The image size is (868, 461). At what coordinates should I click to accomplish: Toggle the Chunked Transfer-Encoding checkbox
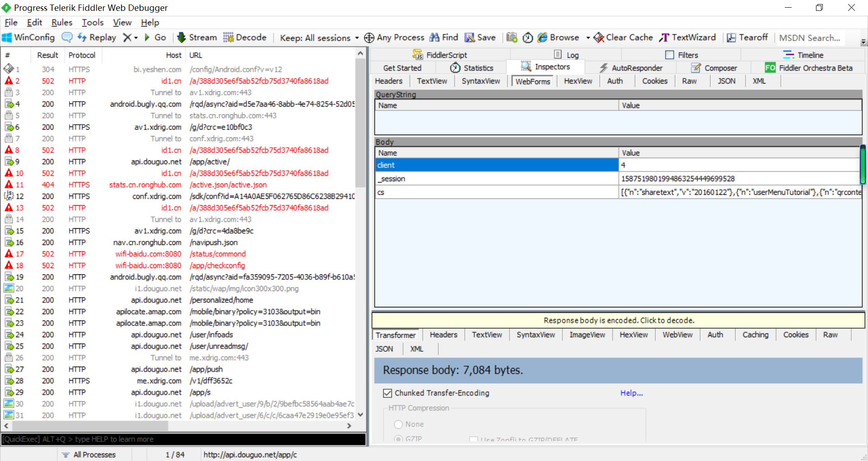pos(387,393)
